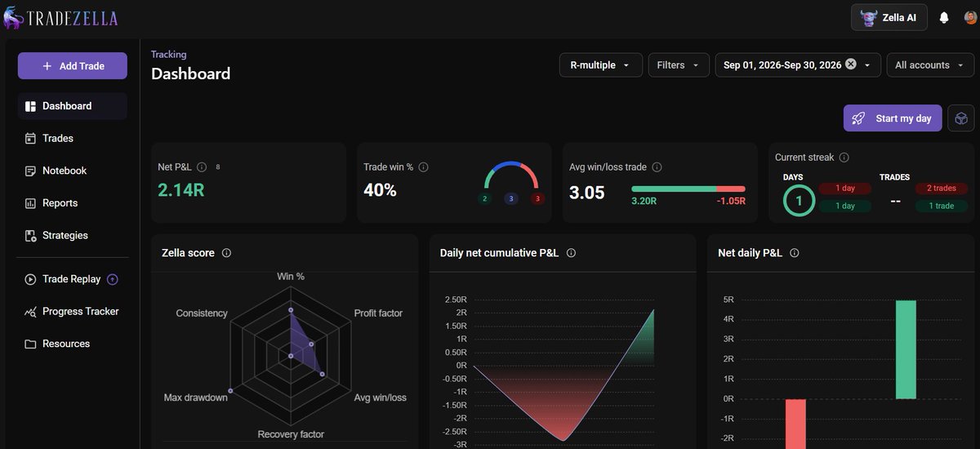980x449 pixels.
Task: Go to Dashboard in sidebar
Action: [73, 106]
